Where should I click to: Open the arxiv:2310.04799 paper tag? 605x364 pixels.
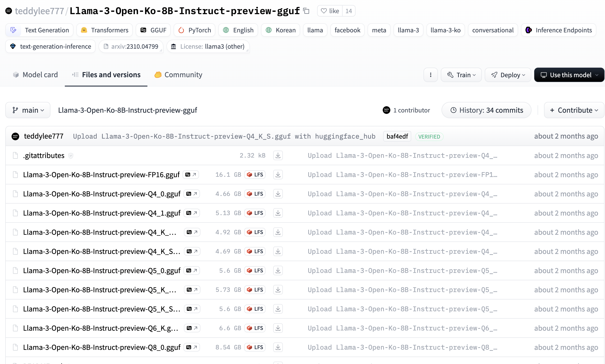coord(131,46)
